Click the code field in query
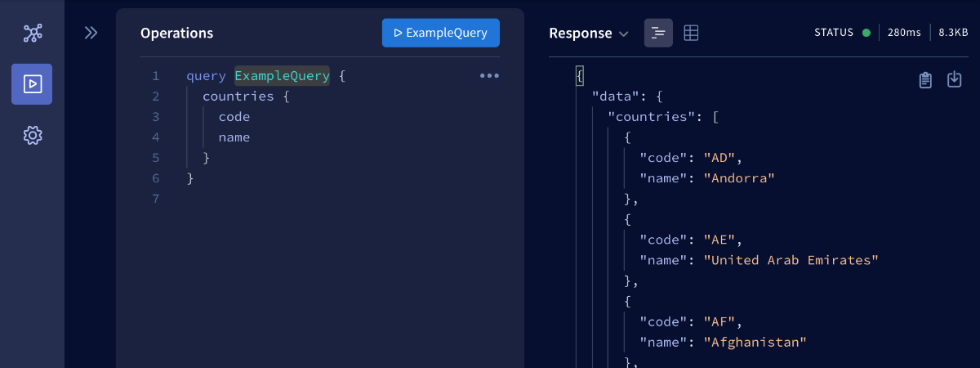980x368 pixels. click(x=234, y=117)
